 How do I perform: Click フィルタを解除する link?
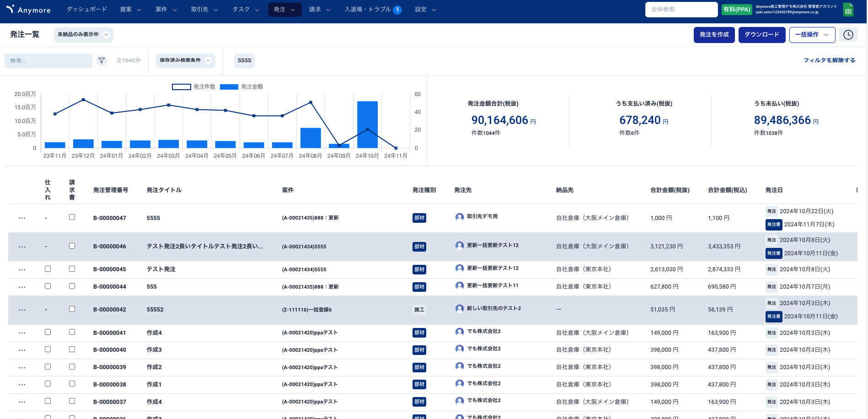pos(830,60)
